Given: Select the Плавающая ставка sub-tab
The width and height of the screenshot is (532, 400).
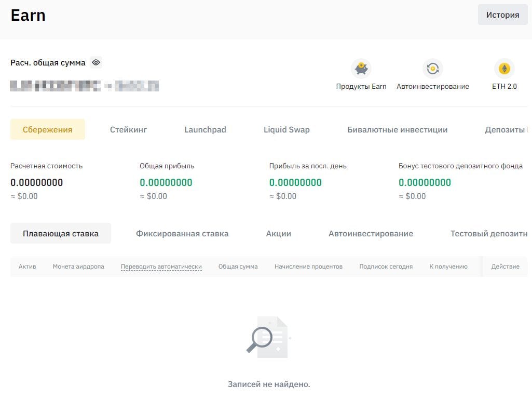Looking at the screenshot, I should tap(61, 233).
